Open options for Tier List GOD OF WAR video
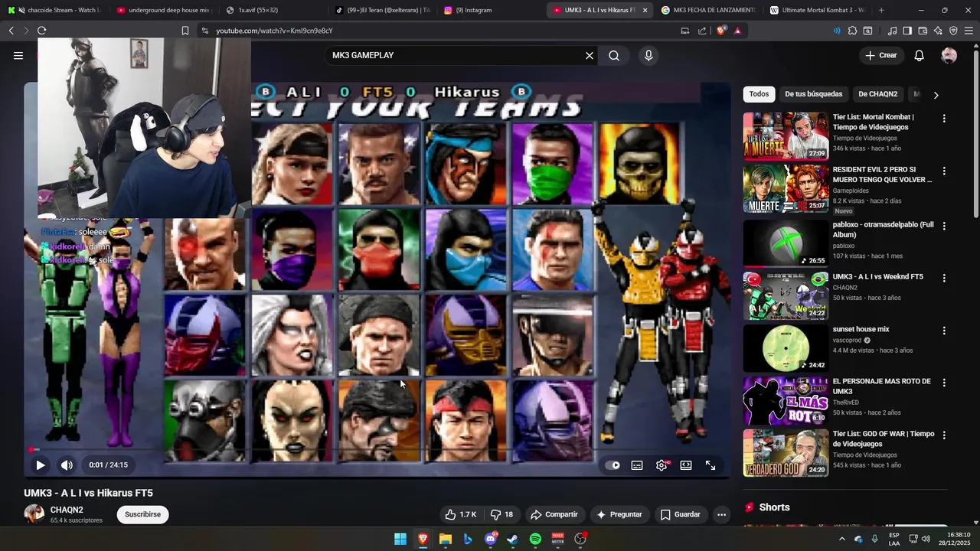The width and height of the screenshot is (980, 551). click(x=944, y=435)
